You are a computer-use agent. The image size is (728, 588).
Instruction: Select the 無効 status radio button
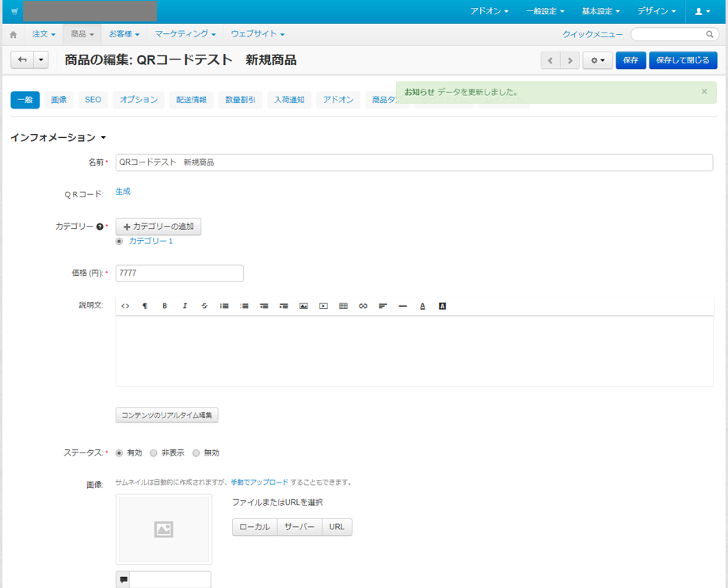[x=196, y=453]
